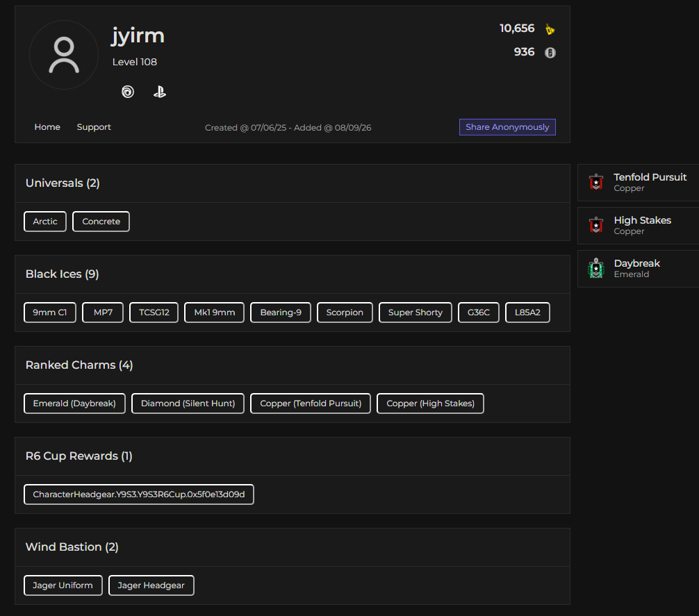Click the Share Anonymously button

tap(507, 127)
